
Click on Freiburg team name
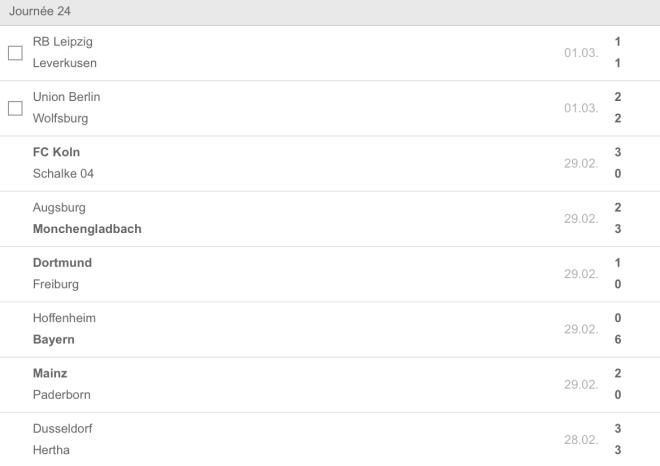pos(56,284)
